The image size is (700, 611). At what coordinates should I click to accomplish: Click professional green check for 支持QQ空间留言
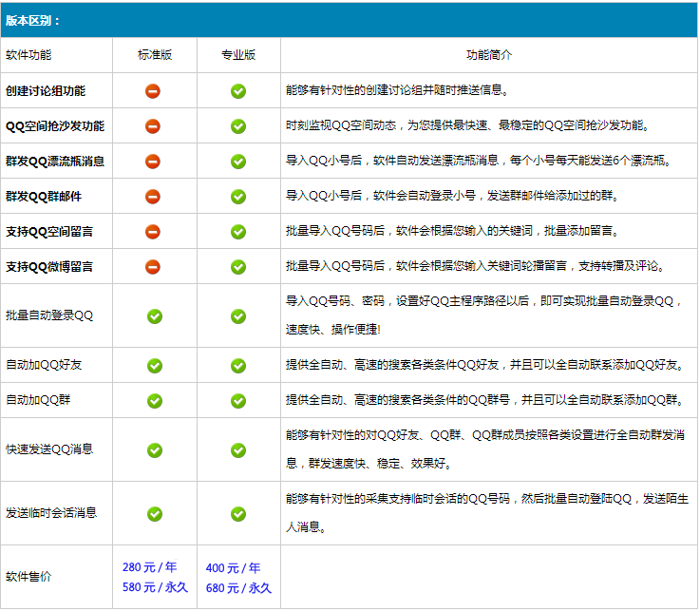pyautogui.click(x=238, y=232)
